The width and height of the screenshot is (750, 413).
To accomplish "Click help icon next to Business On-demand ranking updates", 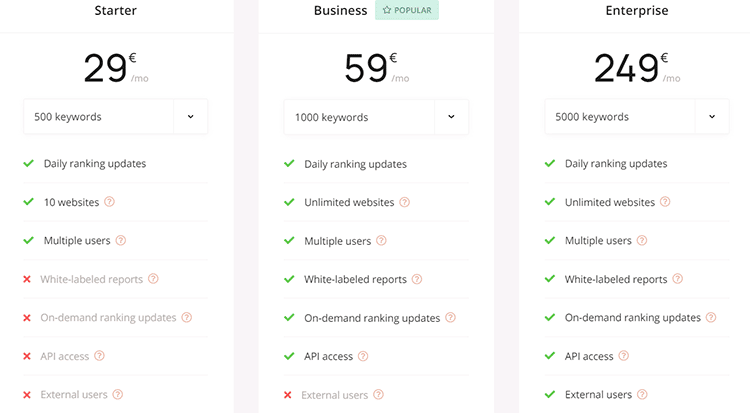I will (450, 318).
